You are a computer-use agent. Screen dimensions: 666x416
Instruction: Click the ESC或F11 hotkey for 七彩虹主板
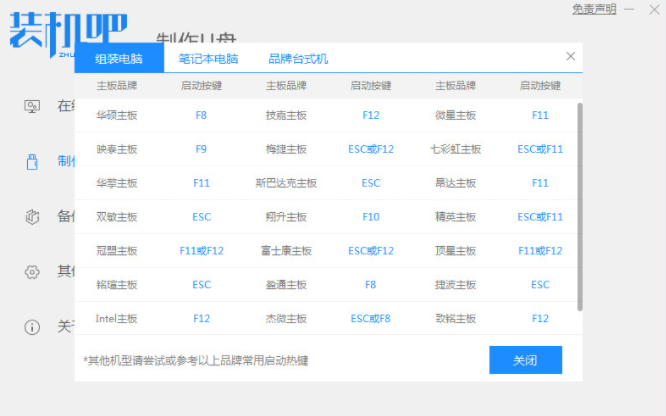coord(540,150)
